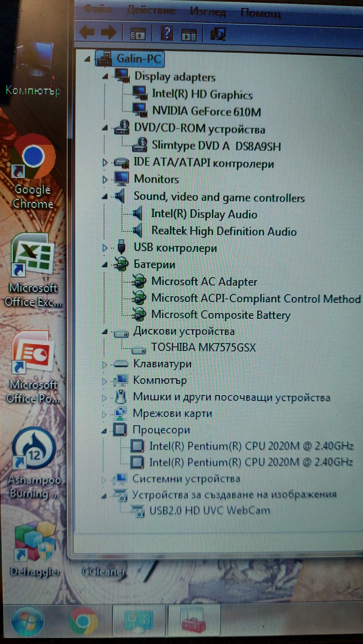363x644 pixels.
Task: Select the Galin-PC computer icon
Action: click(x=104, y=59)
